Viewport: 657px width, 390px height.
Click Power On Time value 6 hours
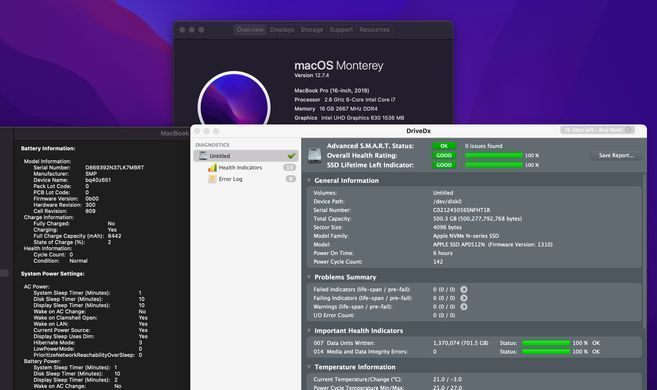coord(442,253)
